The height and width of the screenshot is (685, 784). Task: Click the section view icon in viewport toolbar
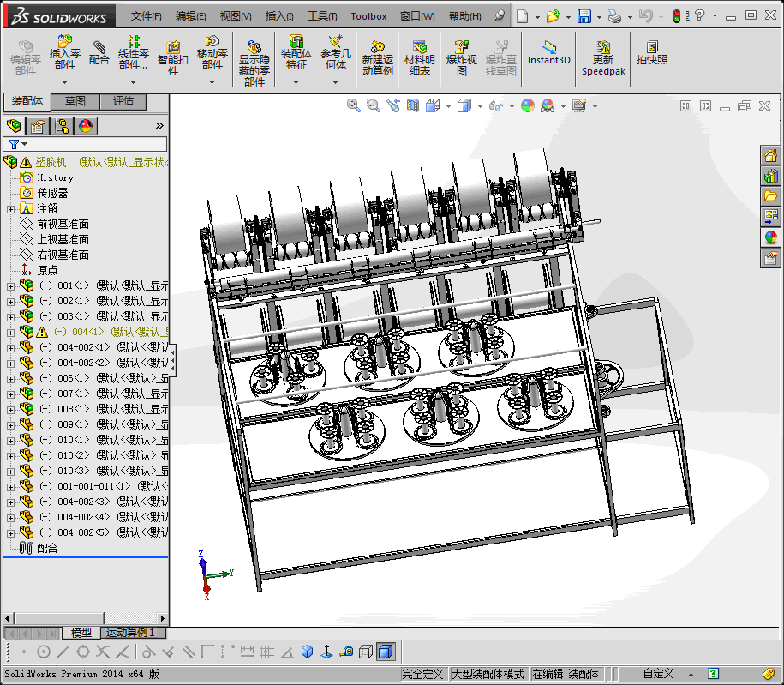pos(414,105)
